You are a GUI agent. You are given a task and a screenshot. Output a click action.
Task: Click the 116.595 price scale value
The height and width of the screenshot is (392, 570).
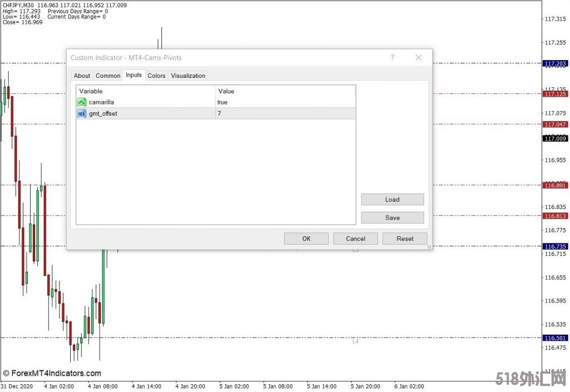pyautogui.click(x=555, y=300)
